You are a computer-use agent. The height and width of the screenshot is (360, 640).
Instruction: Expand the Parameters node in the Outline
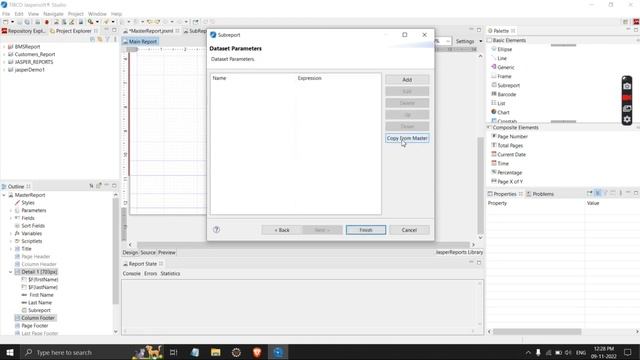pyautogui.click(x=11, y=211)
